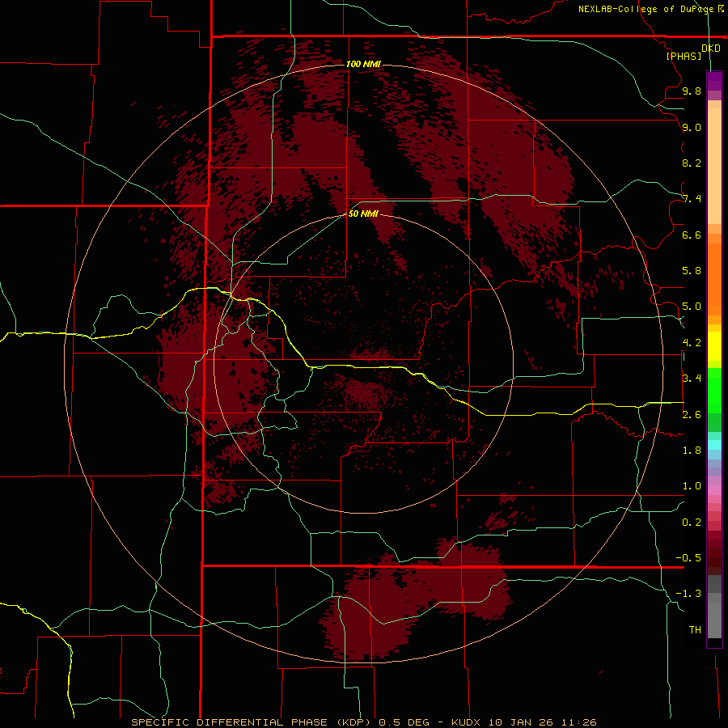Click the 50 NMI range ring label

click(x=363, y=214)
